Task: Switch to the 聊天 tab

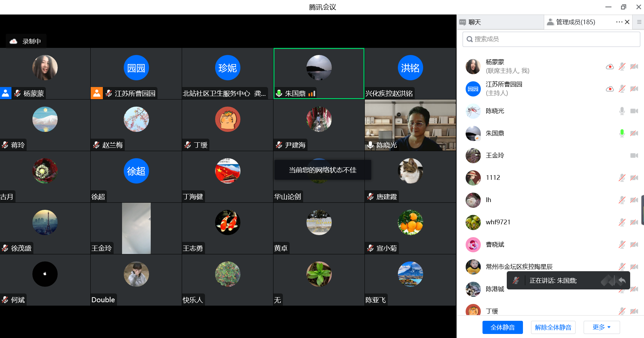Action: [474, 22]
